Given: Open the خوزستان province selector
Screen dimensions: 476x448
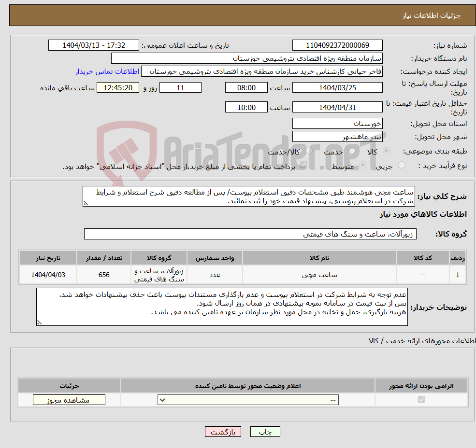Looking at the screenshot, I should [337, 123].
